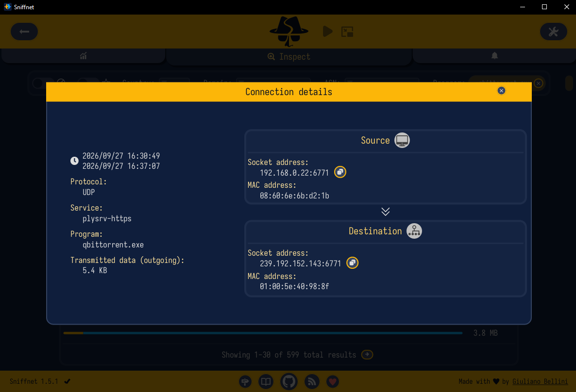Click the vertical scrollbar handle
Viewport: 576px width, 392px height.
coord(569,83)
